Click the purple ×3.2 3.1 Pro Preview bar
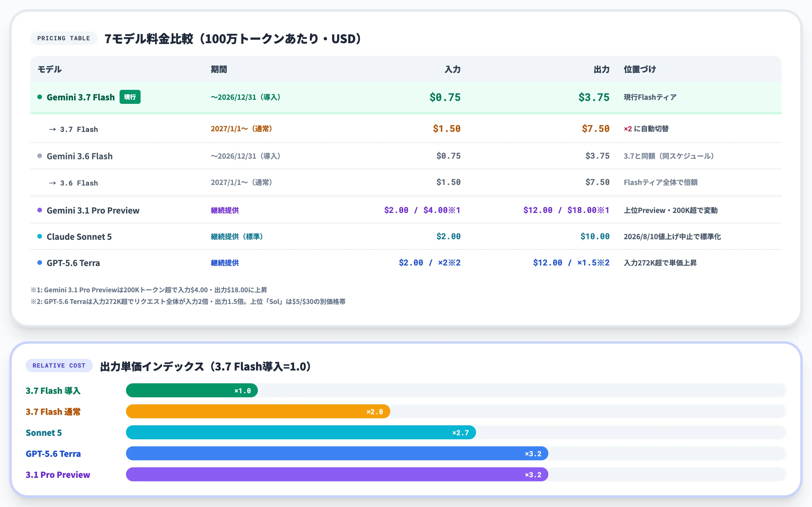Viewport: 812px width, 507px height. [337, 475]
